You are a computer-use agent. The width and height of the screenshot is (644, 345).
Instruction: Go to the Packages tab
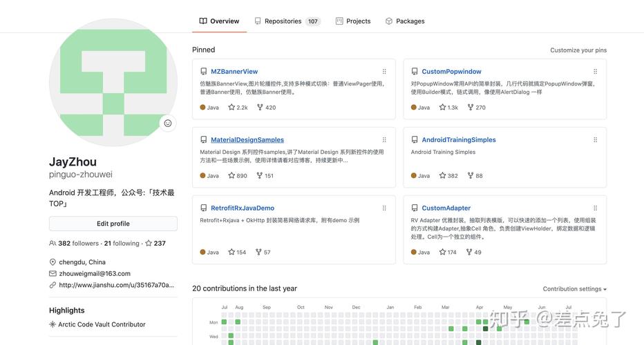(x=405, y=21)
